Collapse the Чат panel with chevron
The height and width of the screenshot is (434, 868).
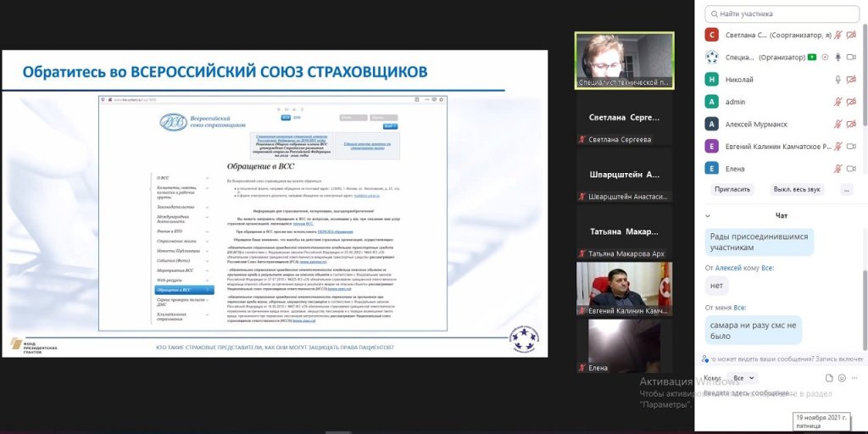[709, 216]
